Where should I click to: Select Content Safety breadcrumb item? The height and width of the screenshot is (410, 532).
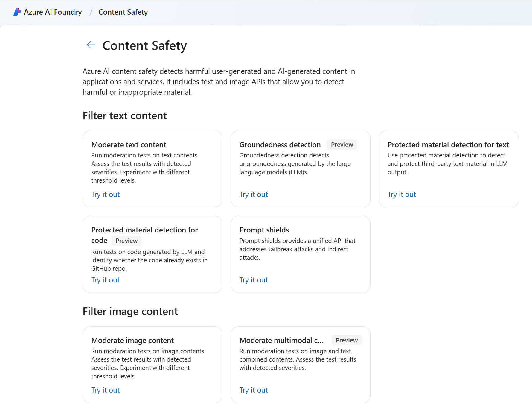coord(123,12)
